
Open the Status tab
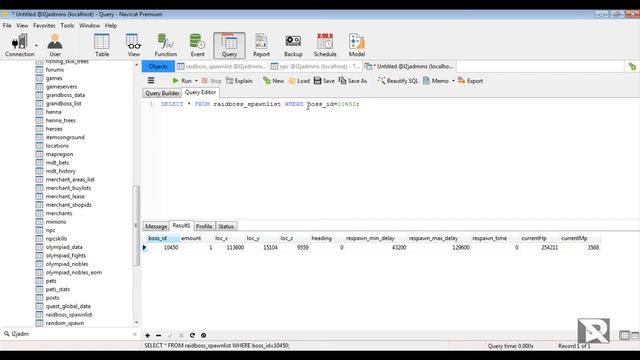(x=226, y=226)
